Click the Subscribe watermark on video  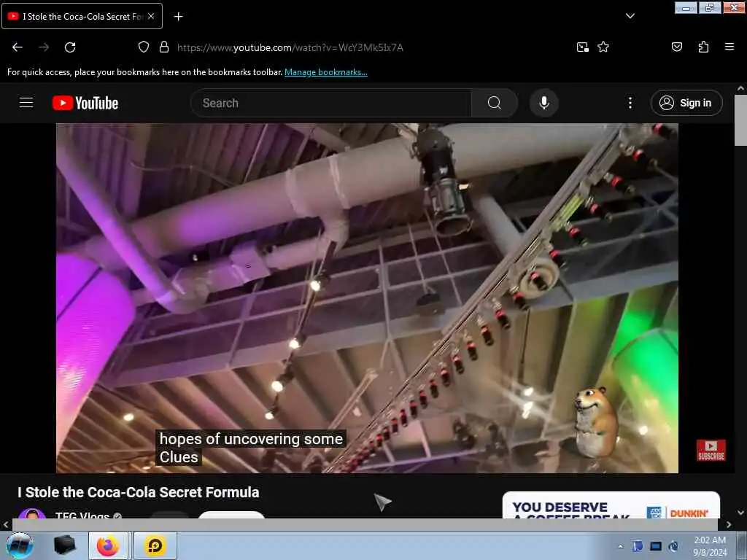coord(711,450)
